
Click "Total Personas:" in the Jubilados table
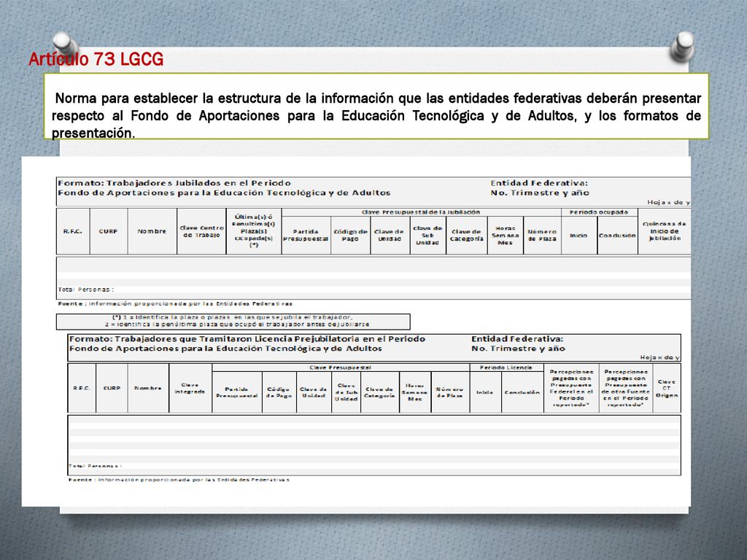86,289
